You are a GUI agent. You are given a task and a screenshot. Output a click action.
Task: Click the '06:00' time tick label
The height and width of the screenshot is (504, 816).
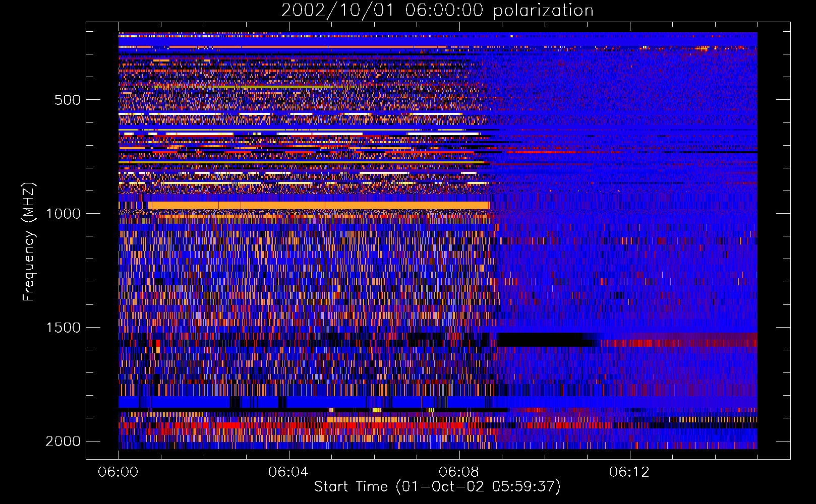click(119, 472)
